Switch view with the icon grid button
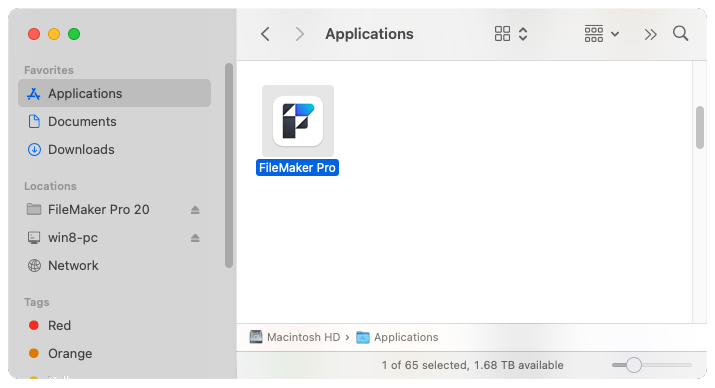 tap(511, 34)
